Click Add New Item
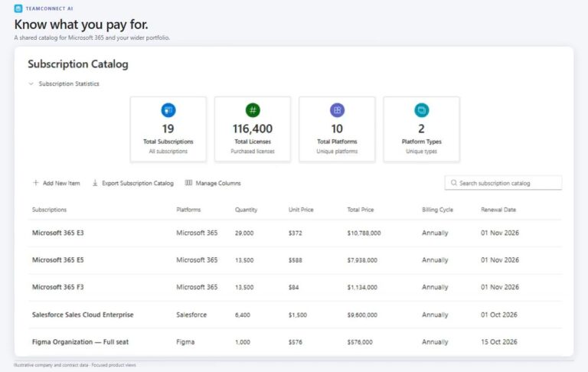 (56, 183)
